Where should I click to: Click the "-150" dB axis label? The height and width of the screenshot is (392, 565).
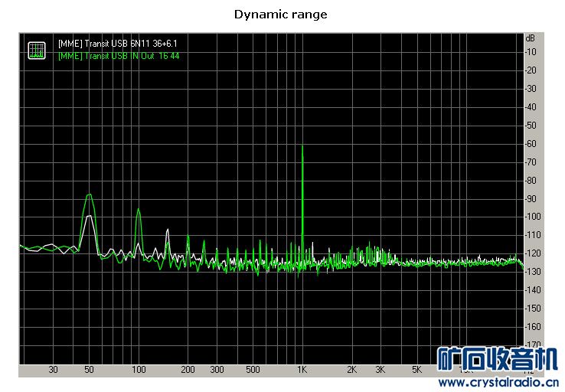pos(533,309)
